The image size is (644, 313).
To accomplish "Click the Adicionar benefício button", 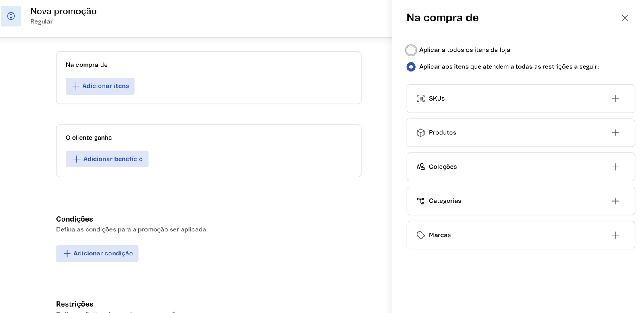I will (107, 159).
